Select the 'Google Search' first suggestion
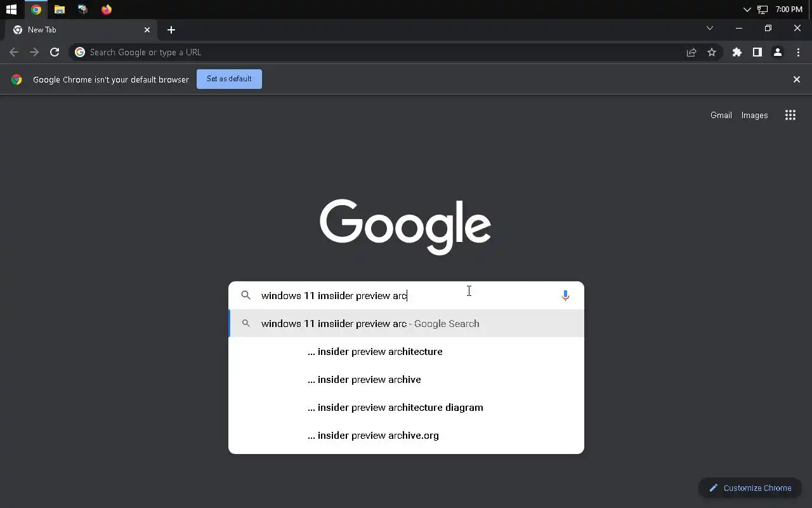812x508 pixels. point(406,323)
